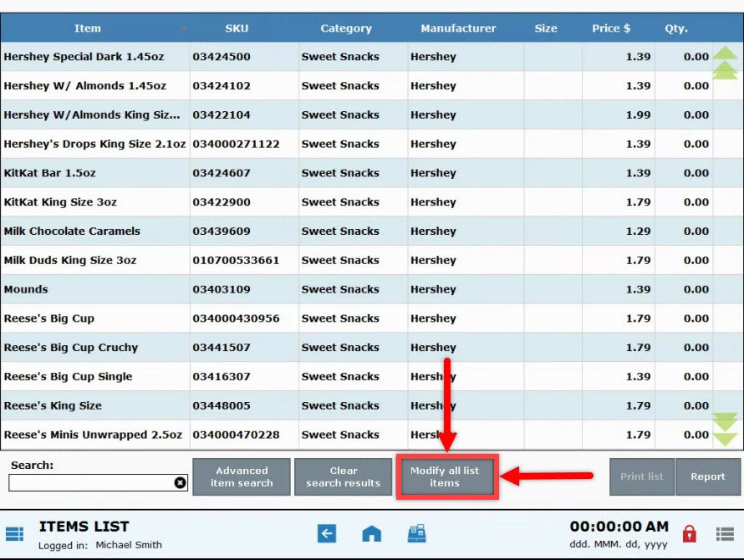This screenshot has height=560, width=744.
Task: Go to the home screen icon
Action: [371, 532]
